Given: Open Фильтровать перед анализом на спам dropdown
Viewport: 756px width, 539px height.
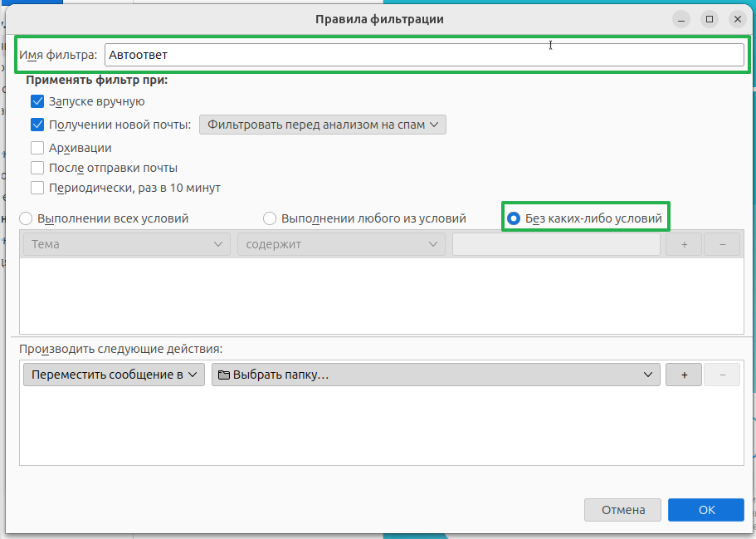Looking at the screenshot, I should (x=323, y=125).
